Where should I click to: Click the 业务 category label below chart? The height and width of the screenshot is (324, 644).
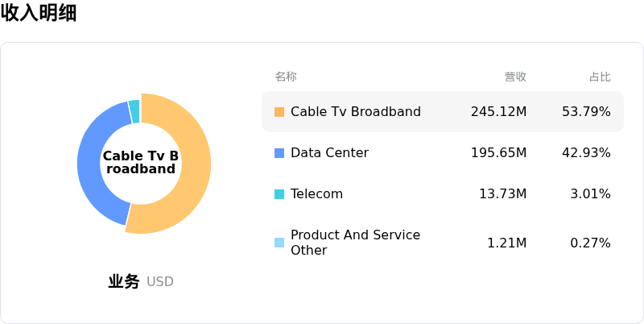(124, 282)
